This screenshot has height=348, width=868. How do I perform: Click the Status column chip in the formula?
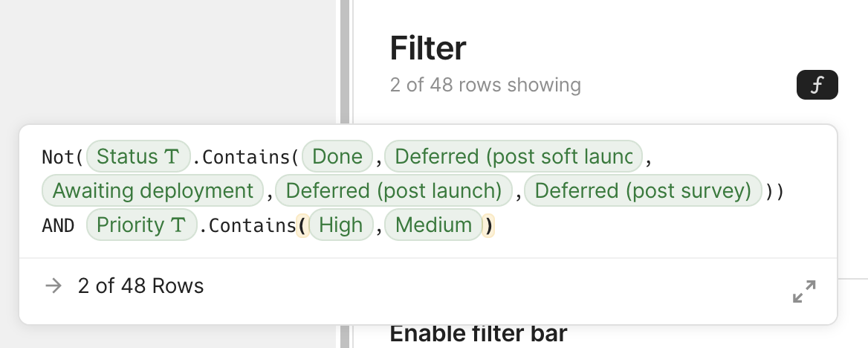pos(138,157)
